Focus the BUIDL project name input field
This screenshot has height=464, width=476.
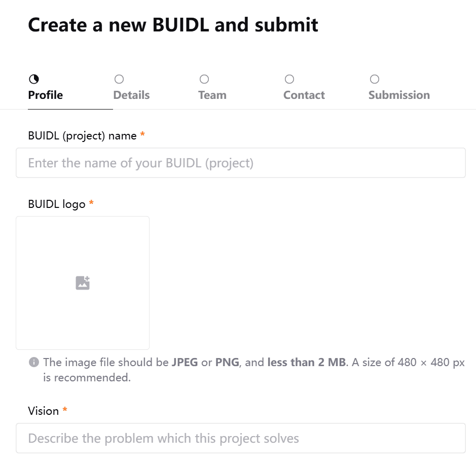coord(241,163)
